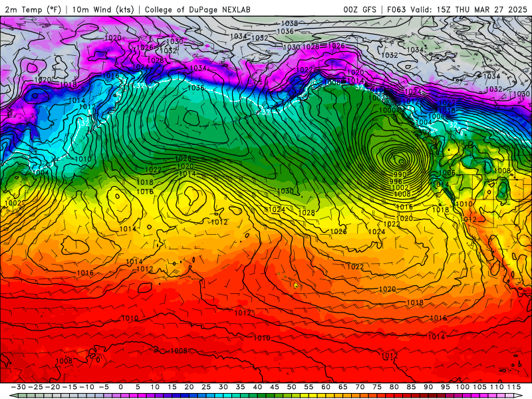Click the 45 temperature scale label
This screenshot has height=399, width=532.
(x=275, y=387)
